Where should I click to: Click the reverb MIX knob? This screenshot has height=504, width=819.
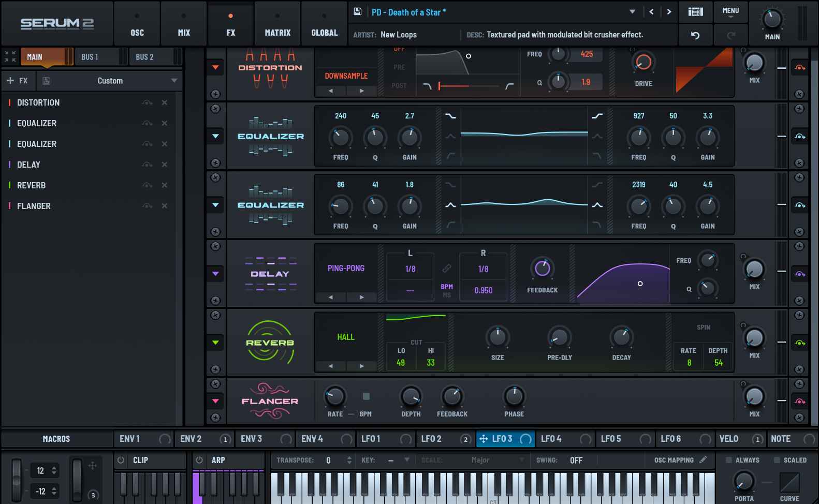coord(754,338)
